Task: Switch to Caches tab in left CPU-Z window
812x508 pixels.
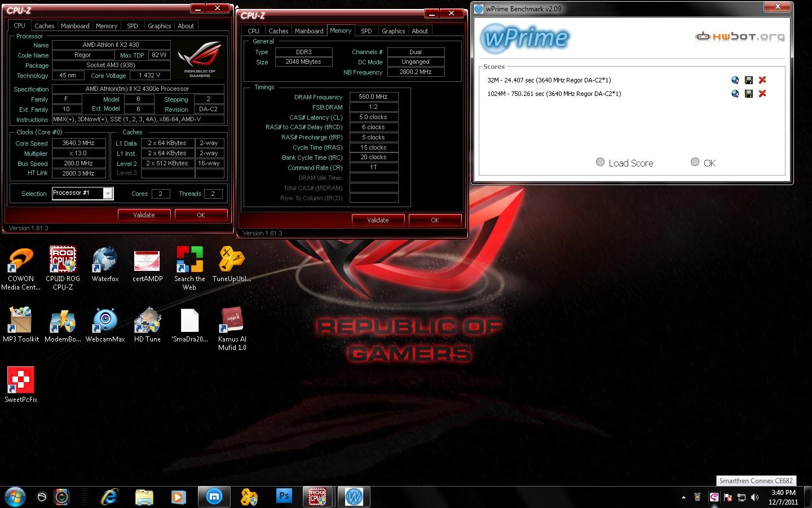Action: 44,26
